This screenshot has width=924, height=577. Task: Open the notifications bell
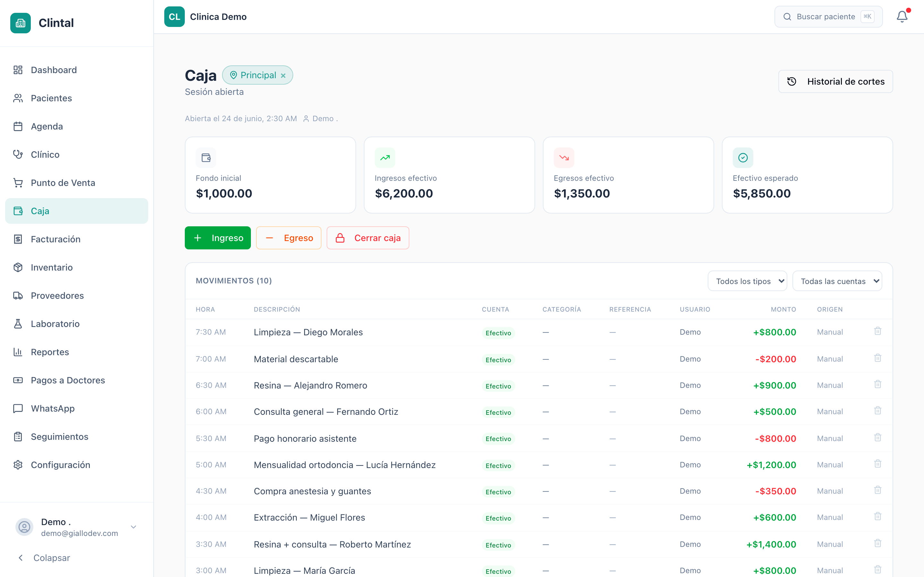tap(902, 17)
